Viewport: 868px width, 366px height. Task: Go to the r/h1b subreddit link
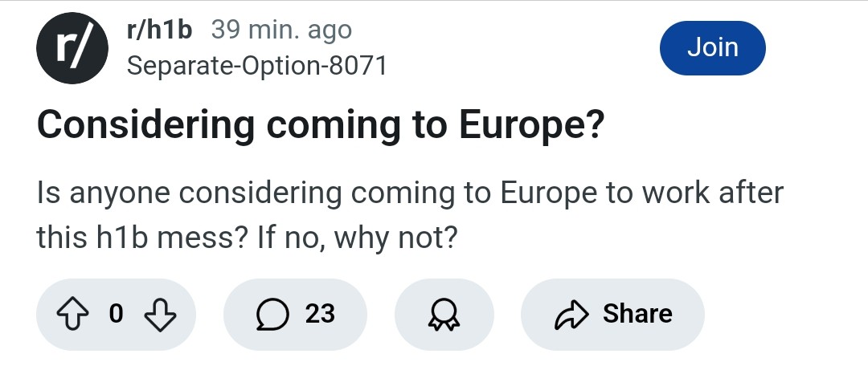pos(159,30)
